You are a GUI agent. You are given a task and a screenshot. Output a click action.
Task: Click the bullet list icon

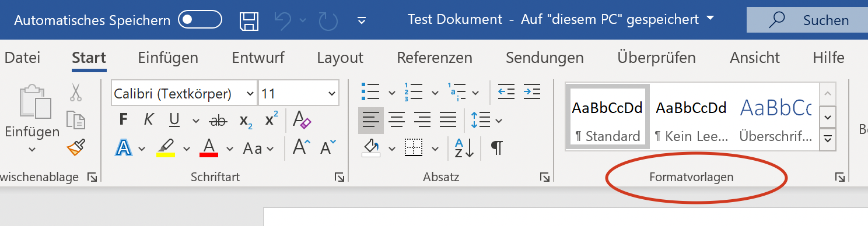click(x=370, y=92)
